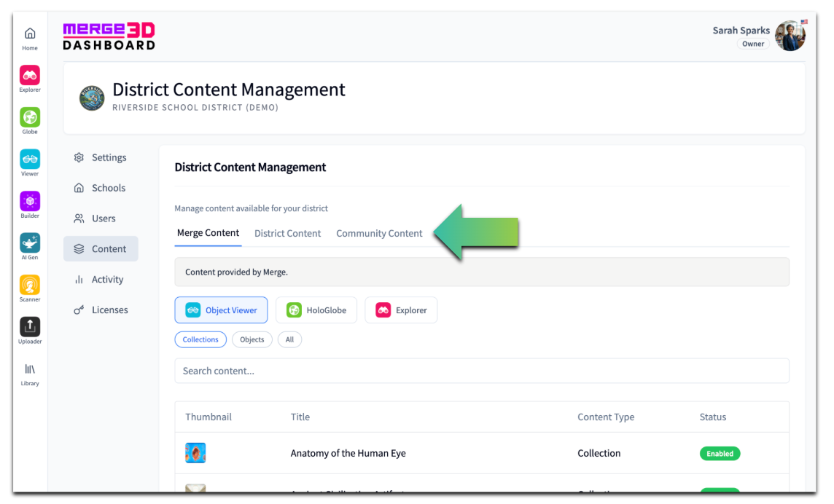Click the Settings gear icon
The image size is (834, 504).
click(79, 157)
